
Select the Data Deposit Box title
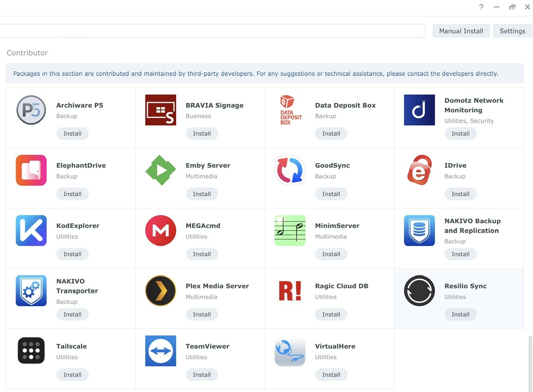pos(345,105)
